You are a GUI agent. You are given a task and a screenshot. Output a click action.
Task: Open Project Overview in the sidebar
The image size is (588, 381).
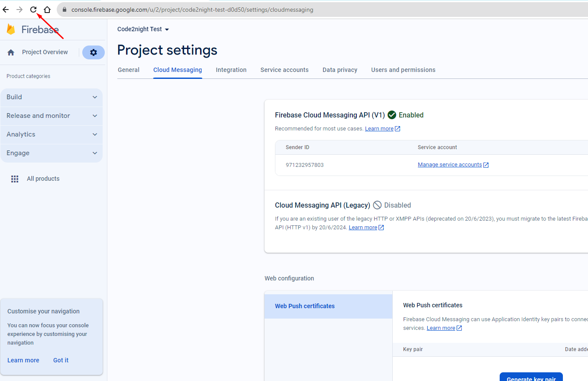[x=45, y=52]
